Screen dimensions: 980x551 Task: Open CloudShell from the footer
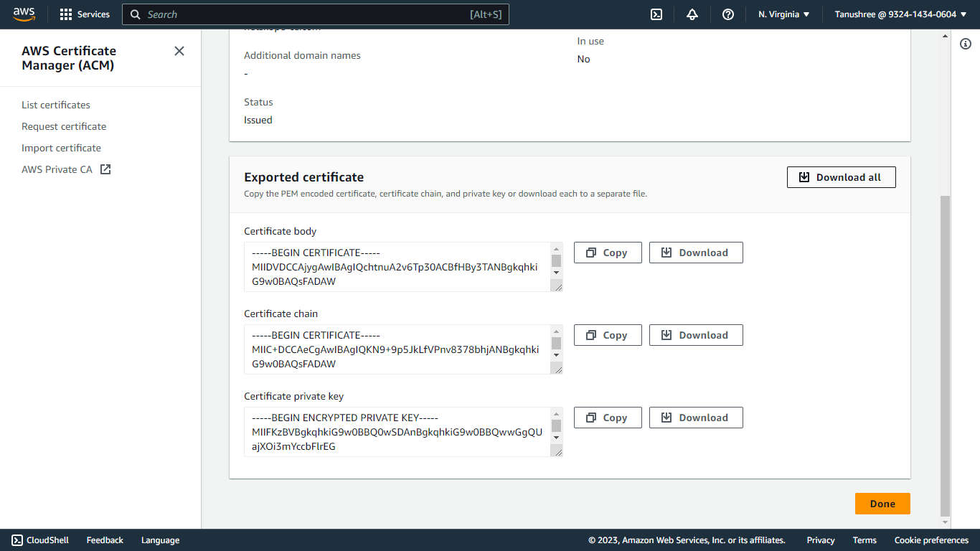click(x=40, y=540)
